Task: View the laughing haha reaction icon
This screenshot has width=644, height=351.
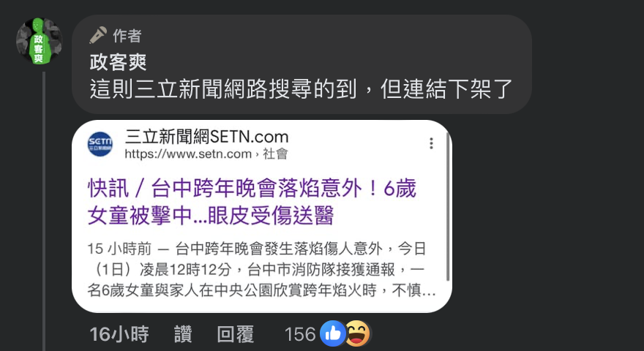Action: point(357,333)
